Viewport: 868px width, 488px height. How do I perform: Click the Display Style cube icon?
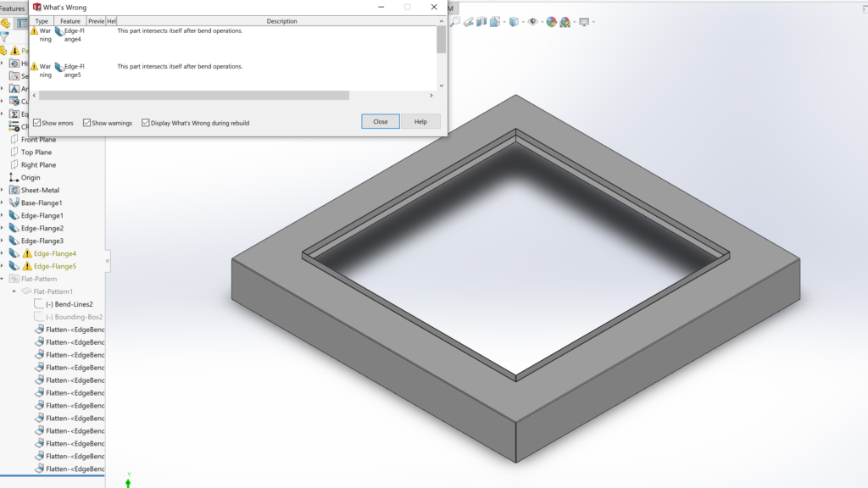click(x=513, y=22)
